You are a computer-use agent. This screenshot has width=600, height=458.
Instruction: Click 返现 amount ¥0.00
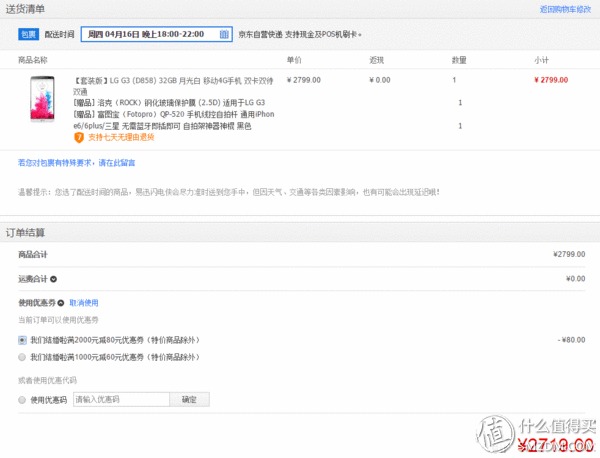[380, 80]
